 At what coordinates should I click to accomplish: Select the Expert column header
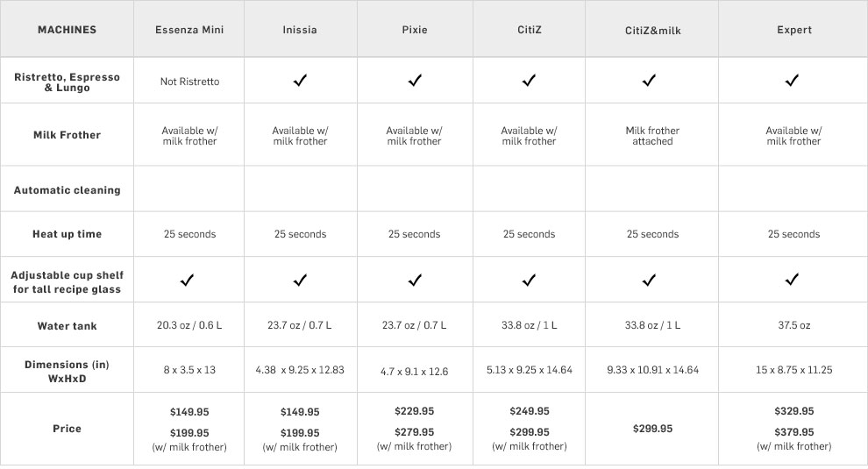[793, 30]
